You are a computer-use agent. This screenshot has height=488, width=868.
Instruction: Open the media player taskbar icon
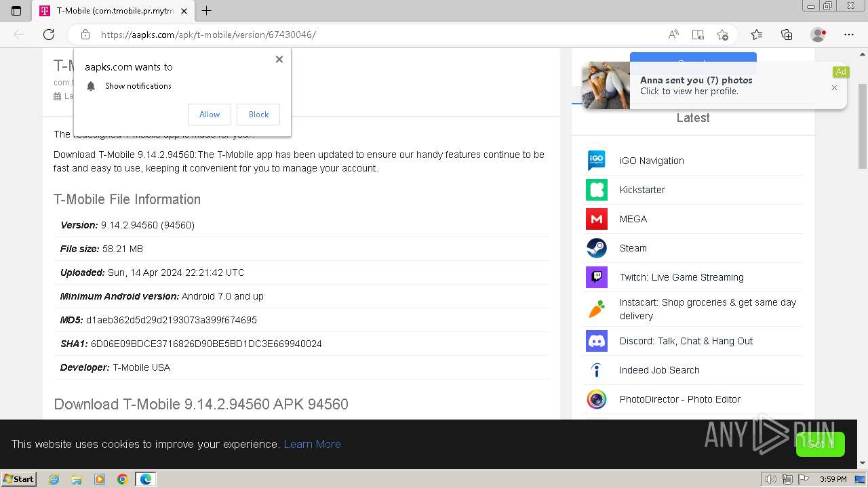[x=100, y=479]
